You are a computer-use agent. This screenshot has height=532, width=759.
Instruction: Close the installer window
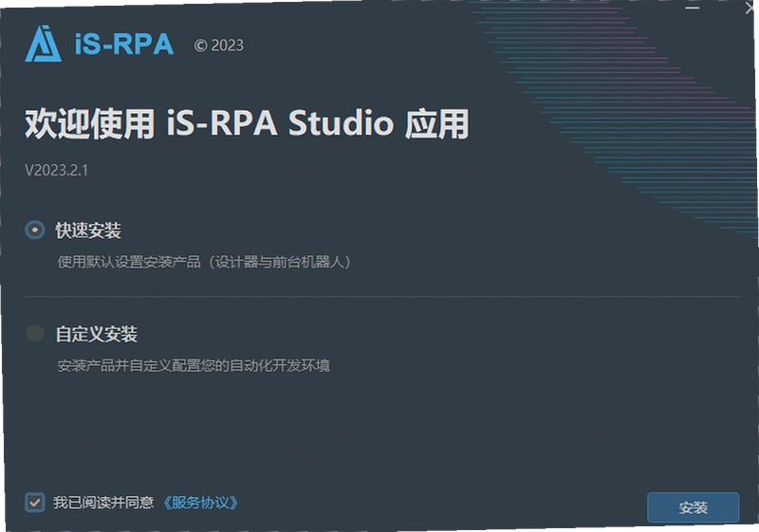(751, 8)
